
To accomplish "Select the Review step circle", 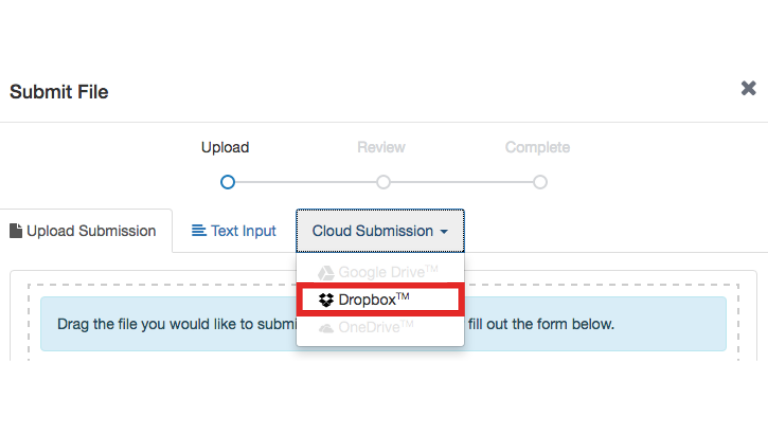I will [383, 182].
